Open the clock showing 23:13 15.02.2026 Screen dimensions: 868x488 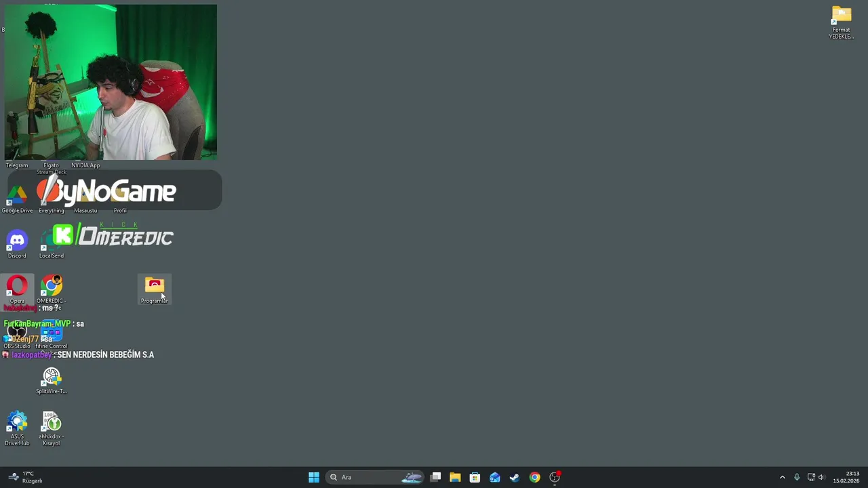pyautogui.click(x=848, y=477)
